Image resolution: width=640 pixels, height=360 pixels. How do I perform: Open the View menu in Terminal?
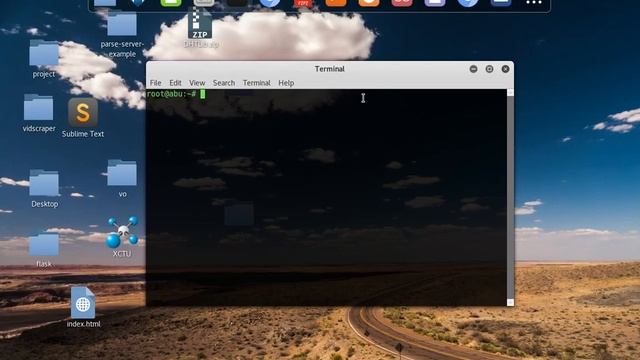point(197,83)
